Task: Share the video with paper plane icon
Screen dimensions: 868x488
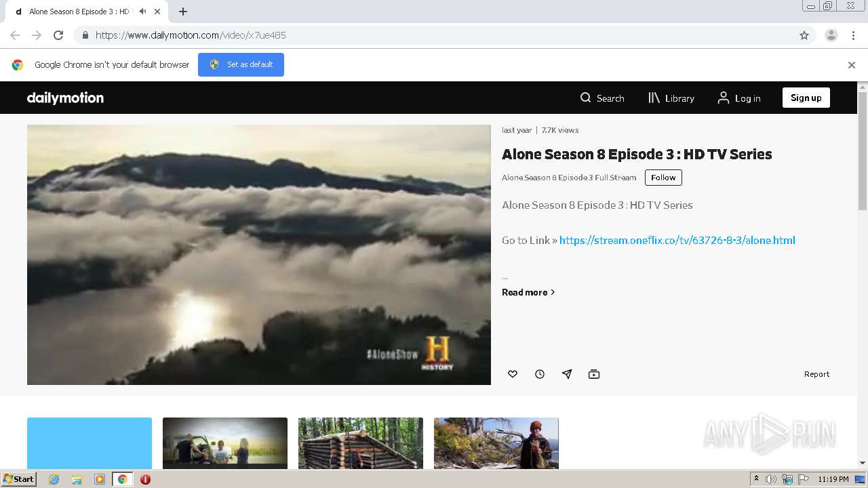Action: pyautogui.click(x=567, y=374)
